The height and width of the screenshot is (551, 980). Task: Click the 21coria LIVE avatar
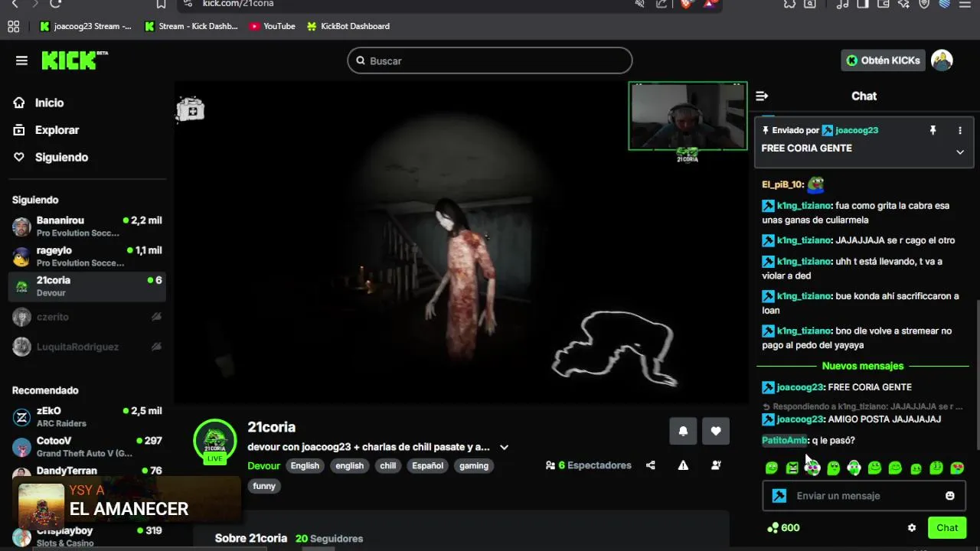point(215,442)
